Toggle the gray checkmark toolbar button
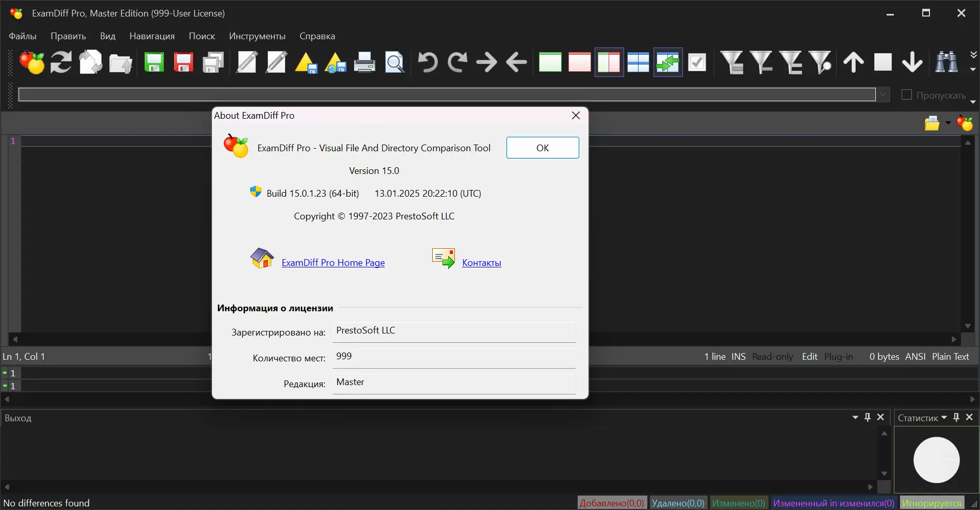 pos(697,62)
